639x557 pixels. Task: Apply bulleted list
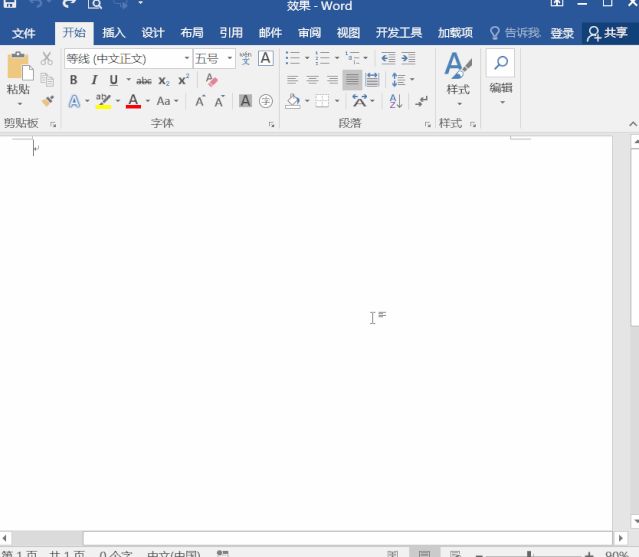293,58
